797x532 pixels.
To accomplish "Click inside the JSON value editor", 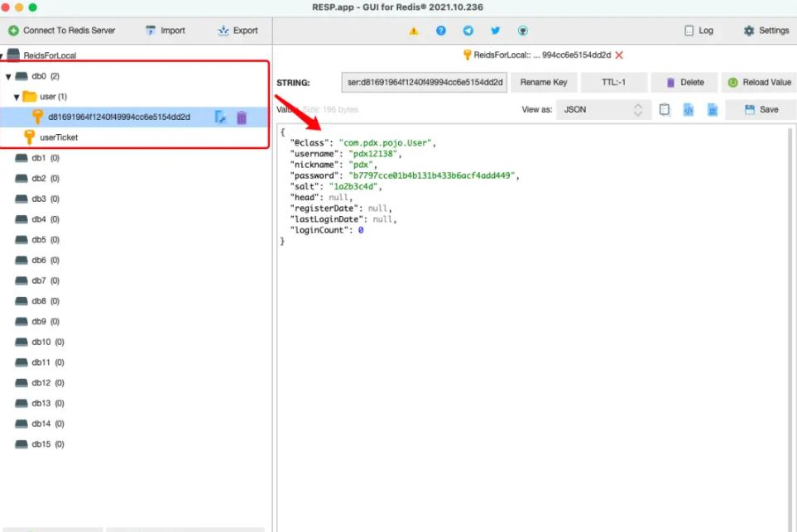I will click(x=533, y=328).
